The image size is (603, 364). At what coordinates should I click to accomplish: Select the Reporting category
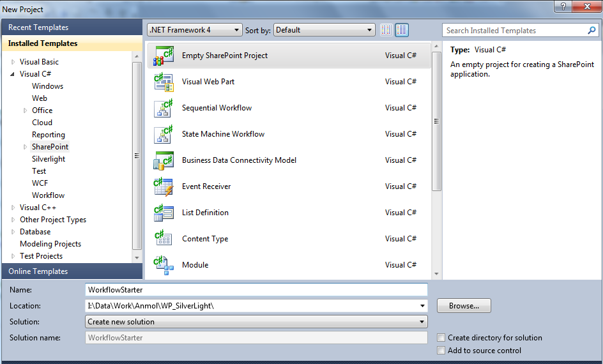pyautogui.click(x=49, y=135)
